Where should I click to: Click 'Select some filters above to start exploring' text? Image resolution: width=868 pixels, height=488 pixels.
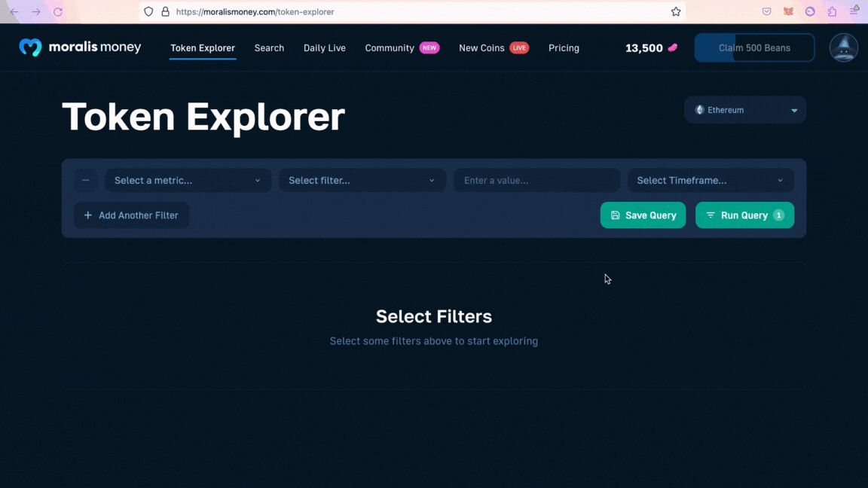click(434, 341)
